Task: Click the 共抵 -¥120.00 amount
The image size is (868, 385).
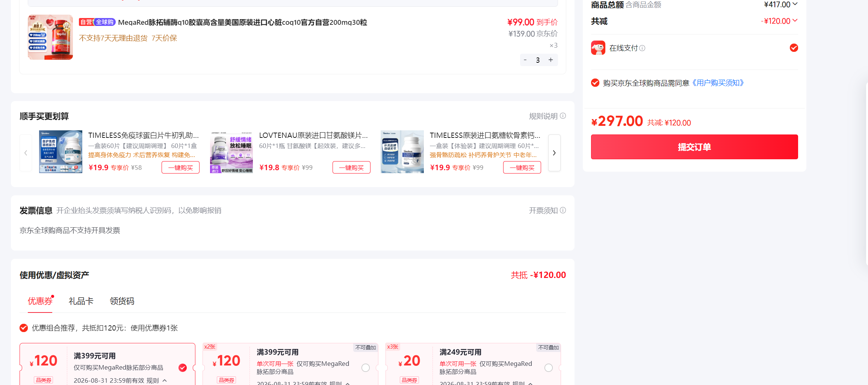Action: (538, 275)
